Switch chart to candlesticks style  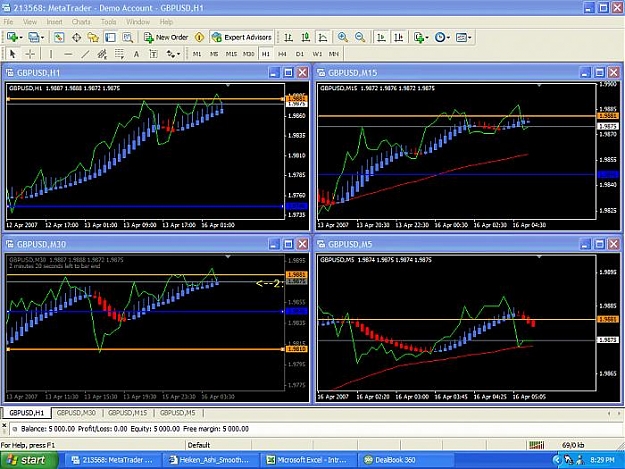[306, 37]
